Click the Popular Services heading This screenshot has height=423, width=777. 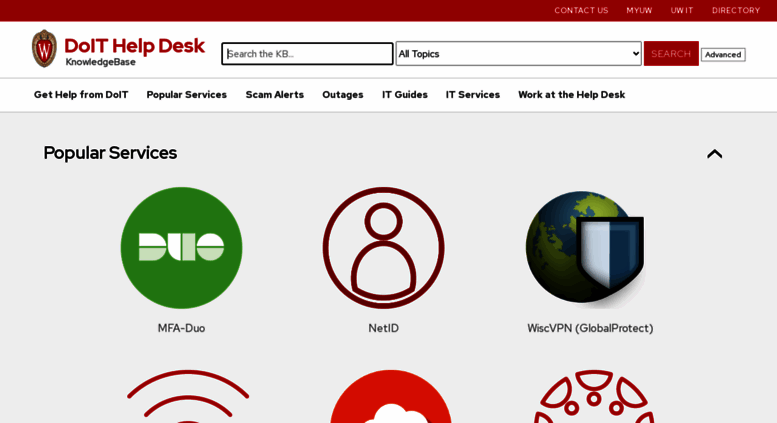coord(110,153)
